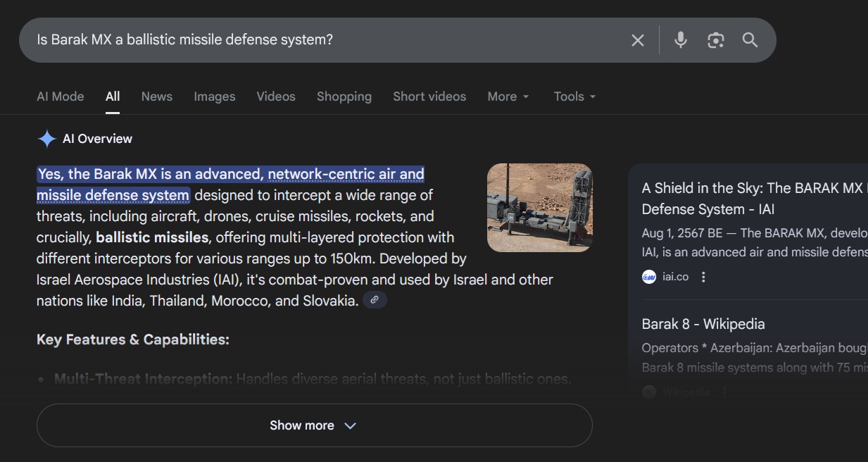Clear the search query with X icon
The image size is (868, 462).
coord(638,40)
